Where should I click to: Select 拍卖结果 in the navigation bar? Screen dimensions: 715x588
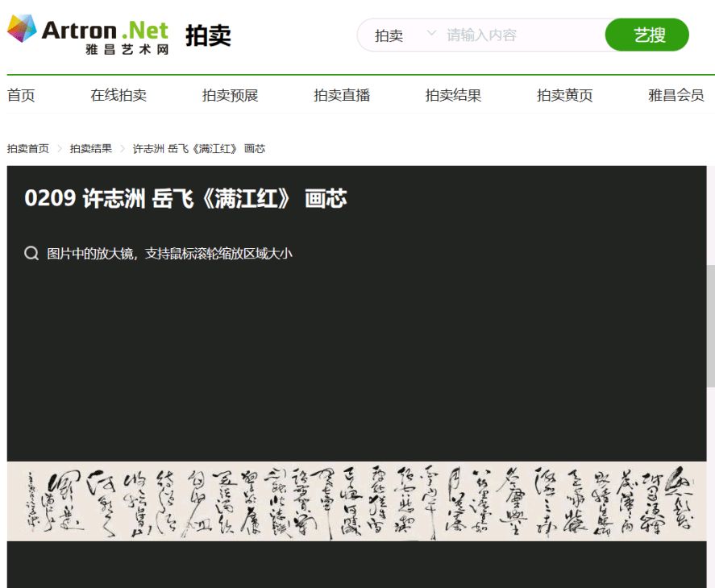click(453, 95)
